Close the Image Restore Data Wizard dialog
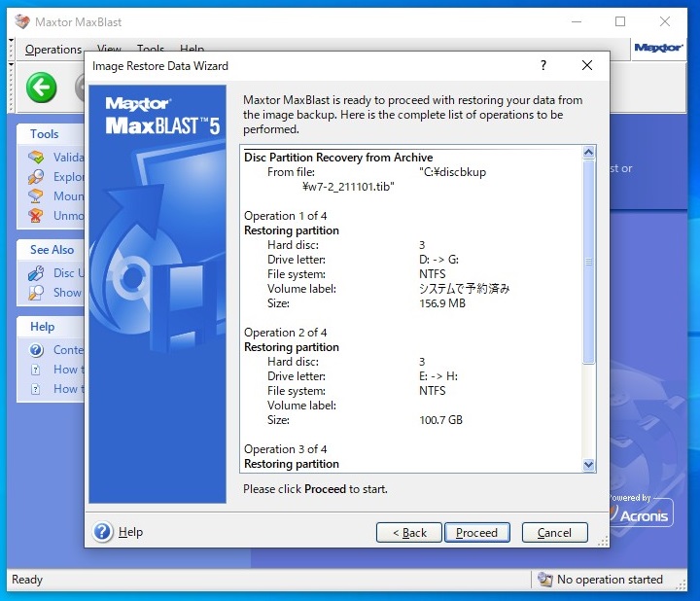 (587, 65)
